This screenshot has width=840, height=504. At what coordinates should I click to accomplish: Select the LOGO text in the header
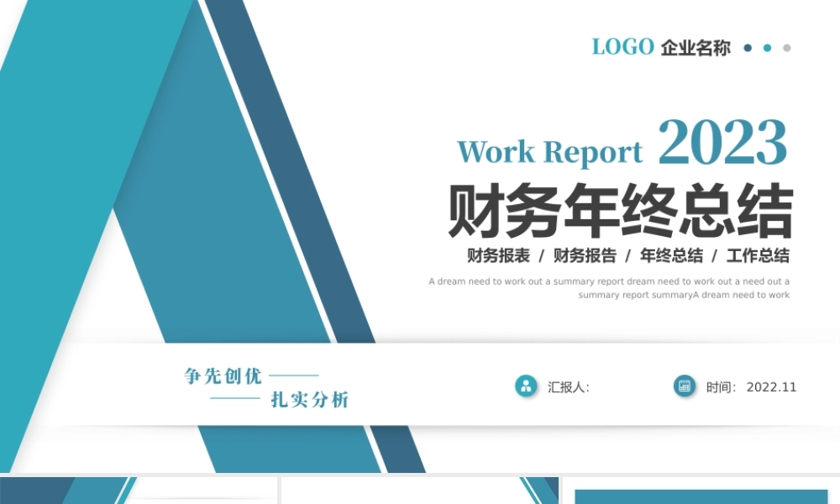click(622, 47)
